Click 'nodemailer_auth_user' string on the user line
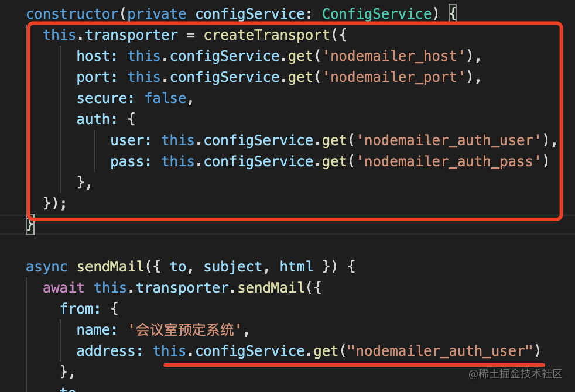This screenshot has height=392, width=575. [x=451, y=140]
